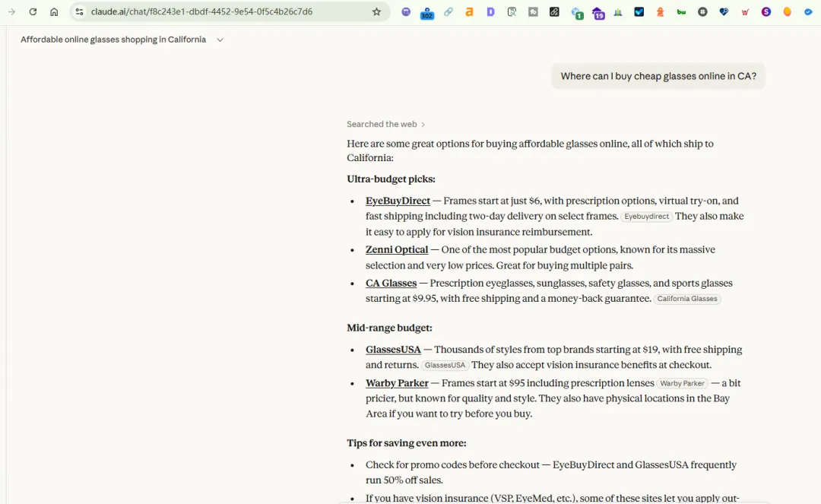Click the 'GlassesUSA' citation chip
Screen dimensions: 821x504
[x=445, y=365]
